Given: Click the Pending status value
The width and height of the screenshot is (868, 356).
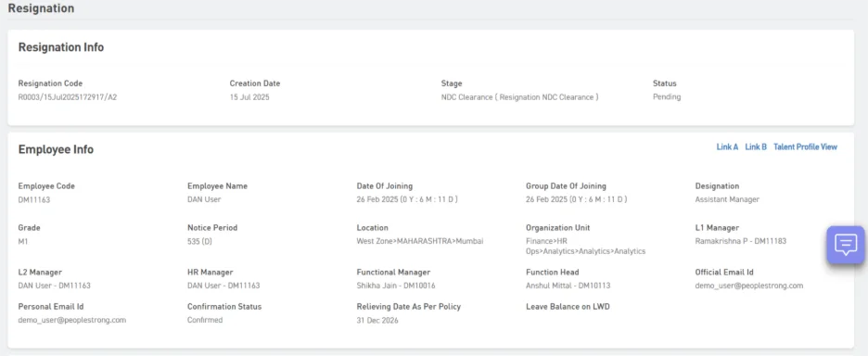Looking at the screenshot, I should tap(667, 97).
